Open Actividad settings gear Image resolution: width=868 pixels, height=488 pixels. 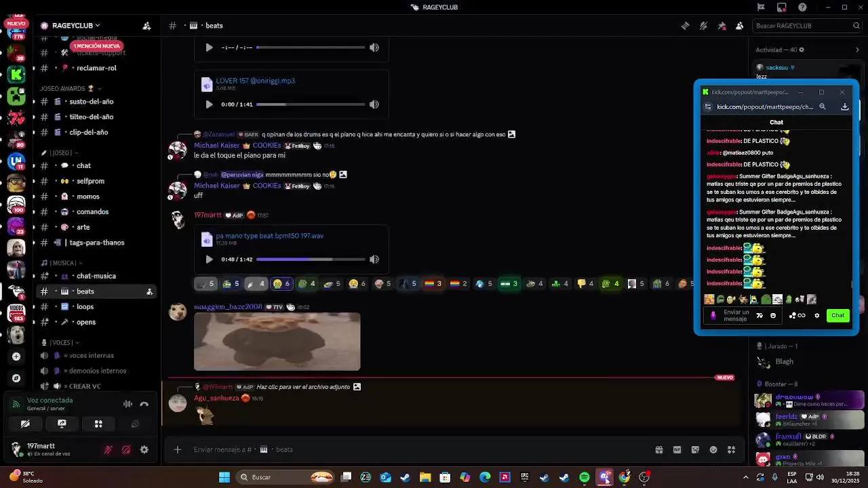tap(802, 49)
